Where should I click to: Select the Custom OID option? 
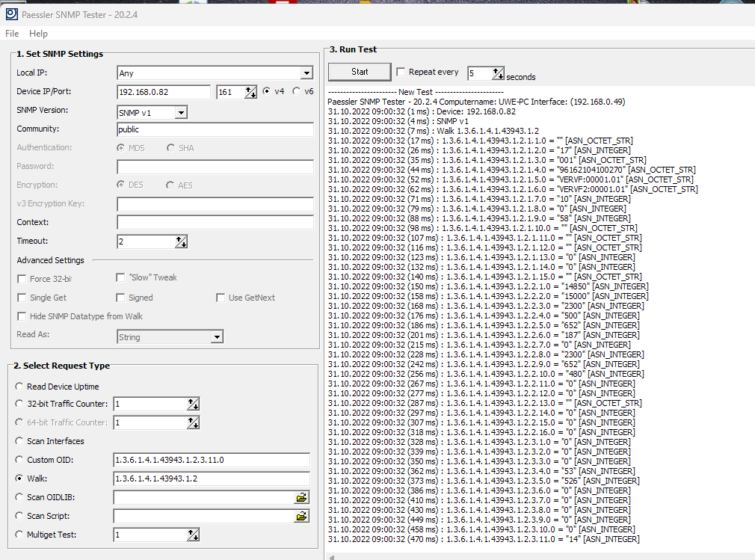[19, 460]
